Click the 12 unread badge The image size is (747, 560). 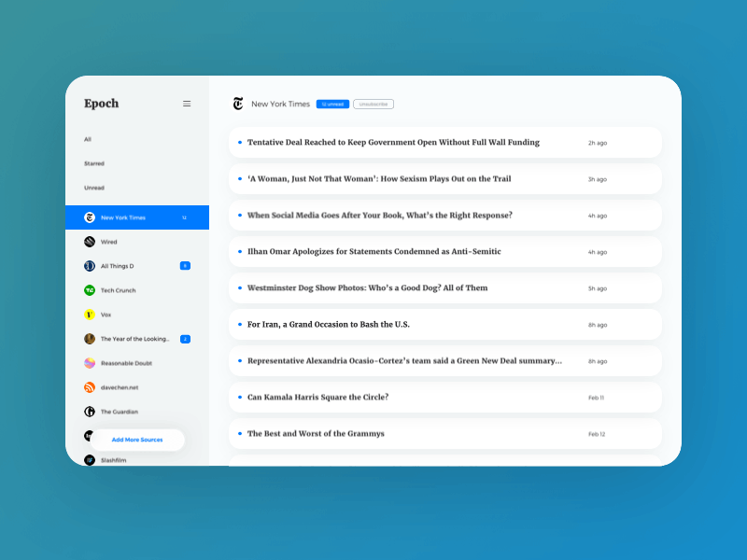[x=332, y=104]
